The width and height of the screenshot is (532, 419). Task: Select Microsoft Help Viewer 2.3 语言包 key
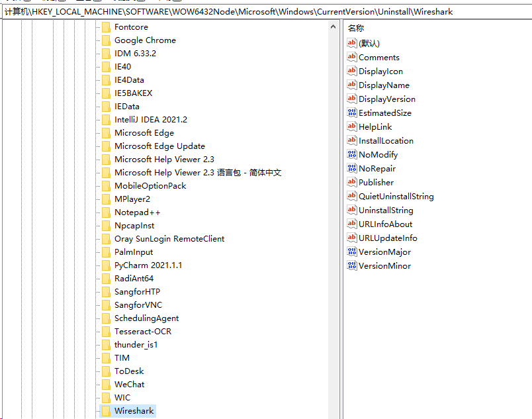[198, 173]
